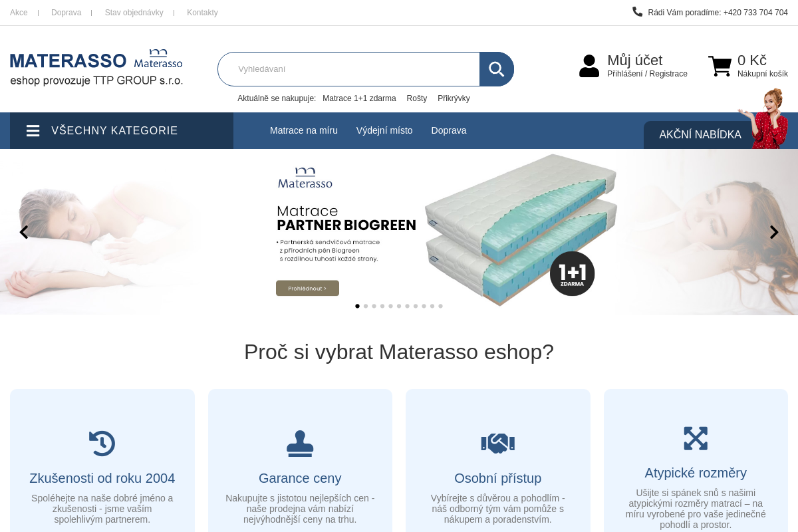Click the Aktuálně se nakupuje label
Screen dimensions: 798x532
click(277, 98)
